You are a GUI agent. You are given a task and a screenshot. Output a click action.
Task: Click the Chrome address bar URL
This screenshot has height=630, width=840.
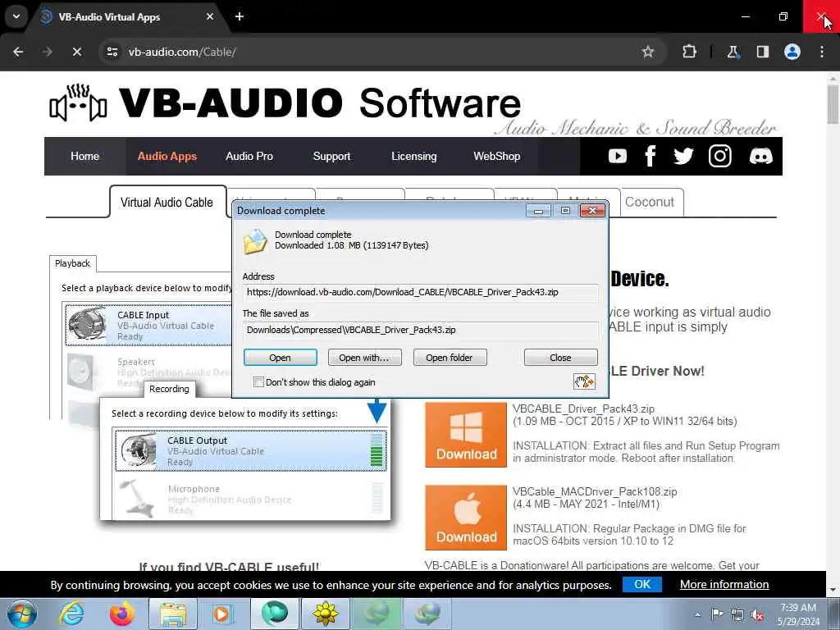point(182,52)
